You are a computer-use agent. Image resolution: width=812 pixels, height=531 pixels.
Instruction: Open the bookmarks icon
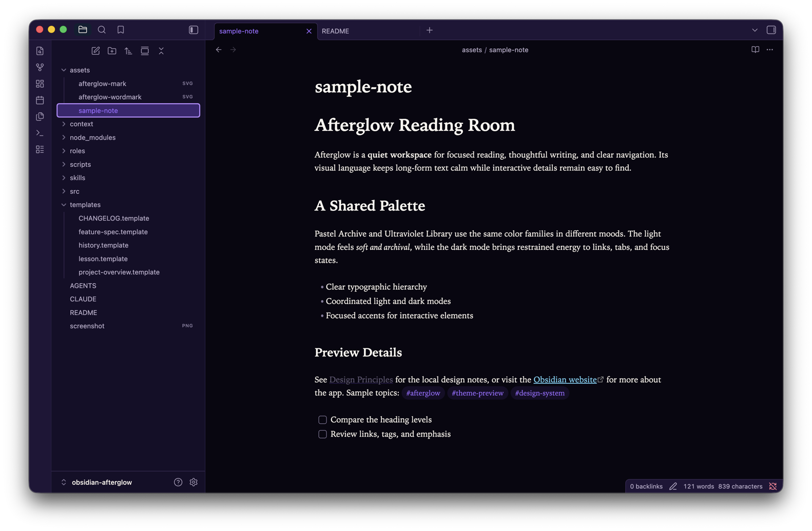[x=121, y=30]
